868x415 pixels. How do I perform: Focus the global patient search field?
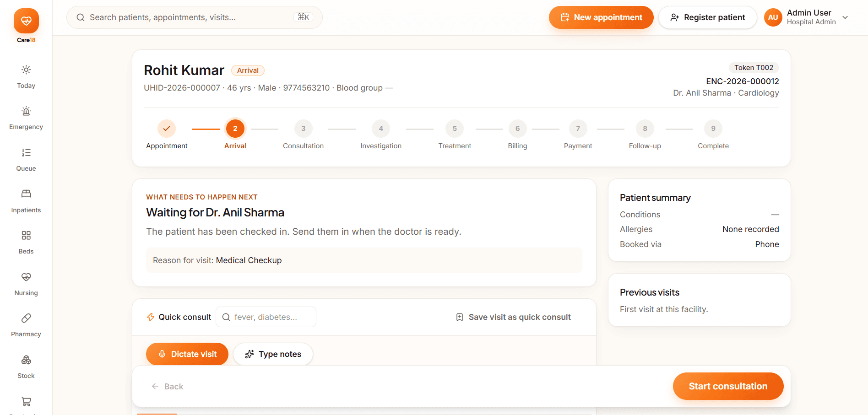[195, 17]
